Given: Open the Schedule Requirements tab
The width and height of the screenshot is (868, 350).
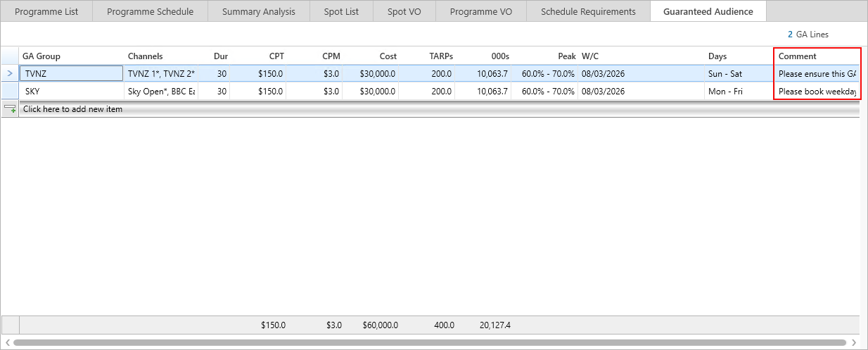Looking at the screenshot, I should click(x=588, y=11).
